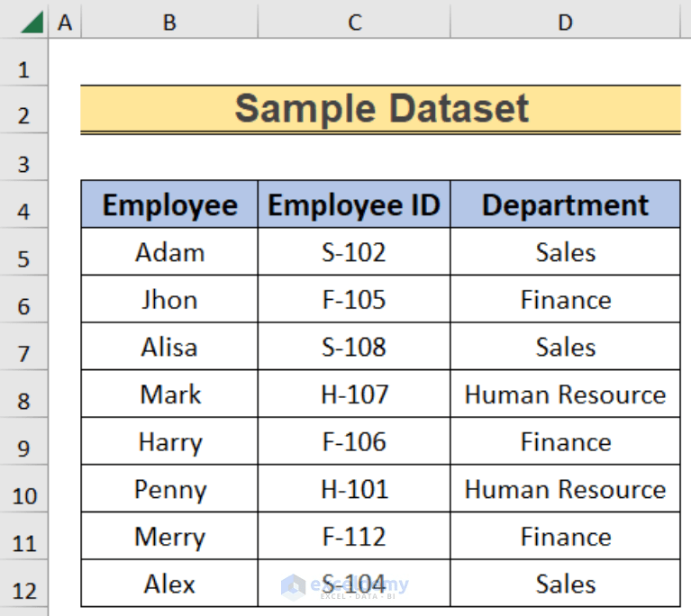
Task: Select row 1 header
Action: click(23, 62)
